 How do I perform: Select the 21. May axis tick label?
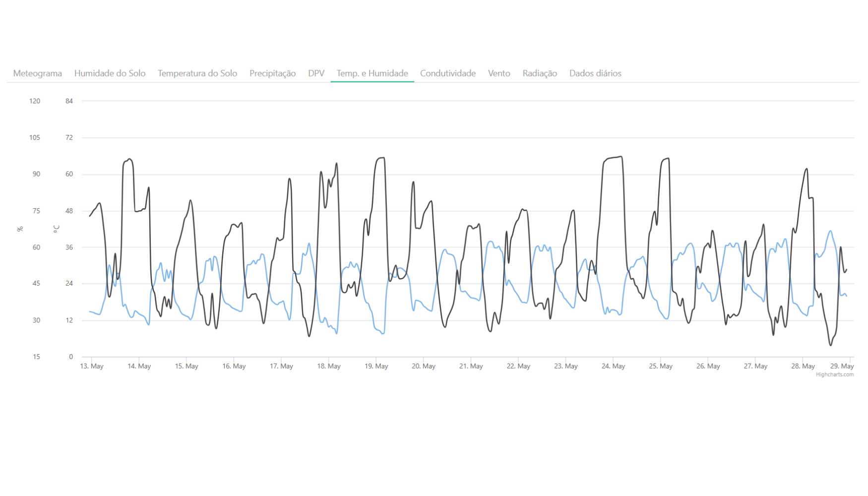pyautogui.click(x=471, y=366)
